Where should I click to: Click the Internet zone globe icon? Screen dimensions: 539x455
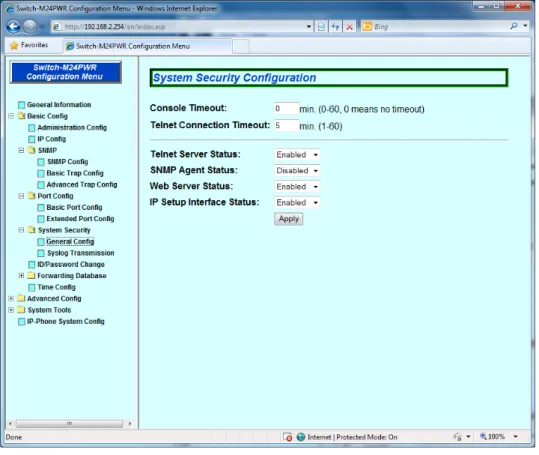click(x=301, y=437)
